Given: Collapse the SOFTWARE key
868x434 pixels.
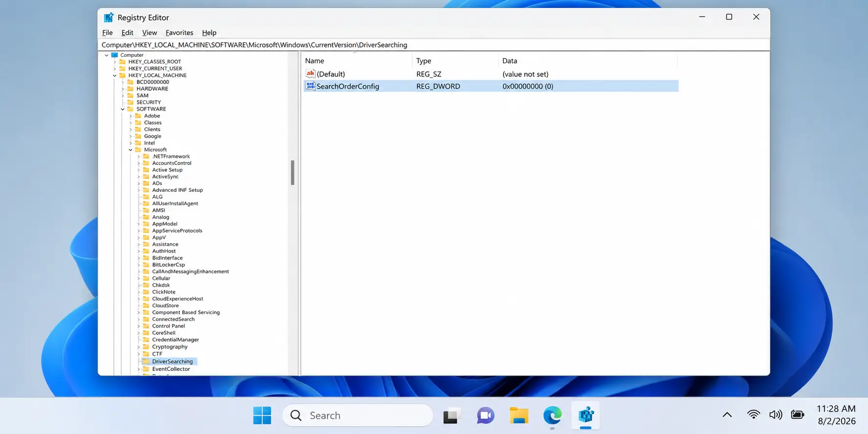Looking at the screenshot, I should [123, 109].
